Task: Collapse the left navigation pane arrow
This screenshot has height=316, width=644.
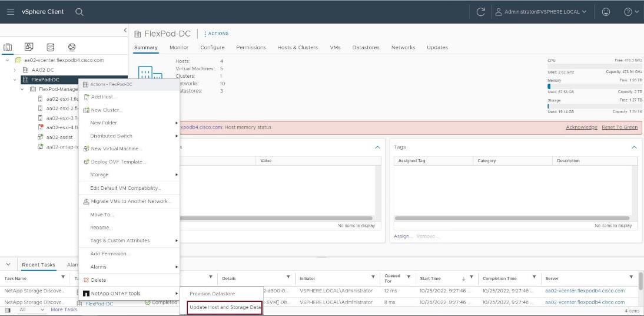Action: coord(125,31)
